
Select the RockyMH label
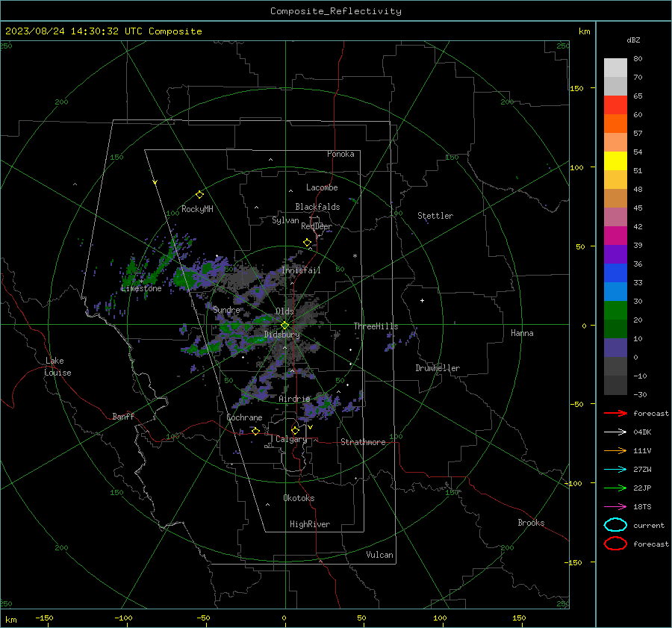(x=197, y=209)
